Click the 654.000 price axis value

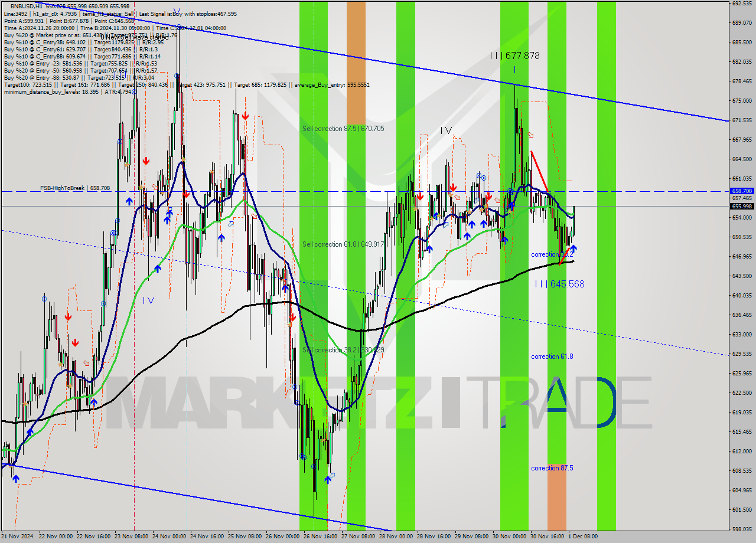pyautogui.click(x=742, y=218)
